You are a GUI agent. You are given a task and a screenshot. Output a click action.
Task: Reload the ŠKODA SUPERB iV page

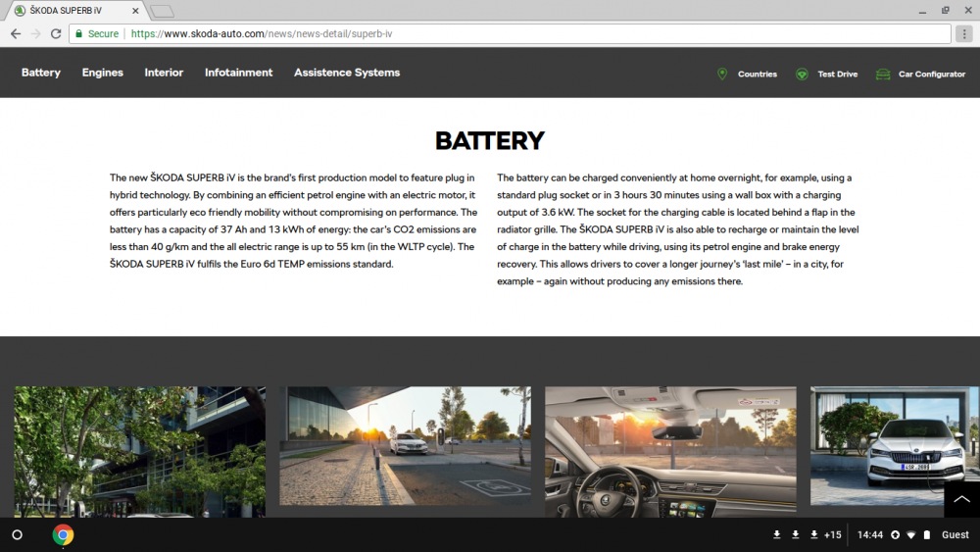click(x=56, y=33)
